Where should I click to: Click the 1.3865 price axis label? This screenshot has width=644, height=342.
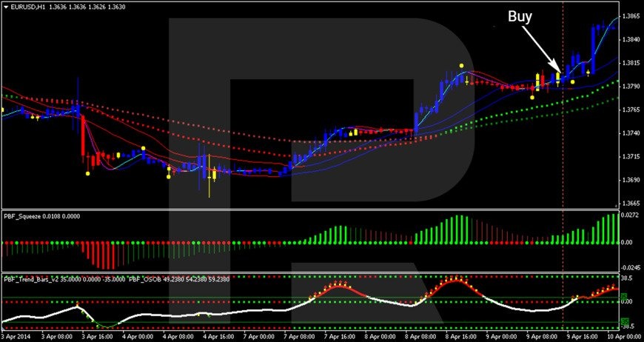pos(631,16)
